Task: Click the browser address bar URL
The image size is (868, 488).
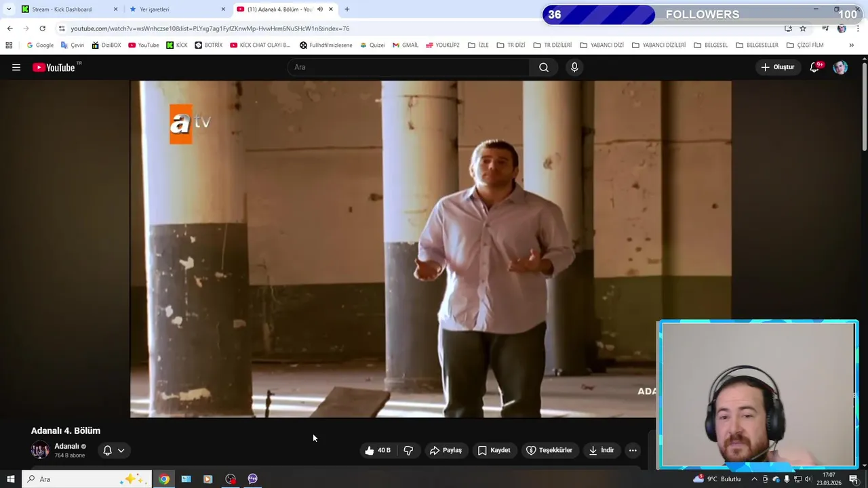Action: (x=210, y=28)
